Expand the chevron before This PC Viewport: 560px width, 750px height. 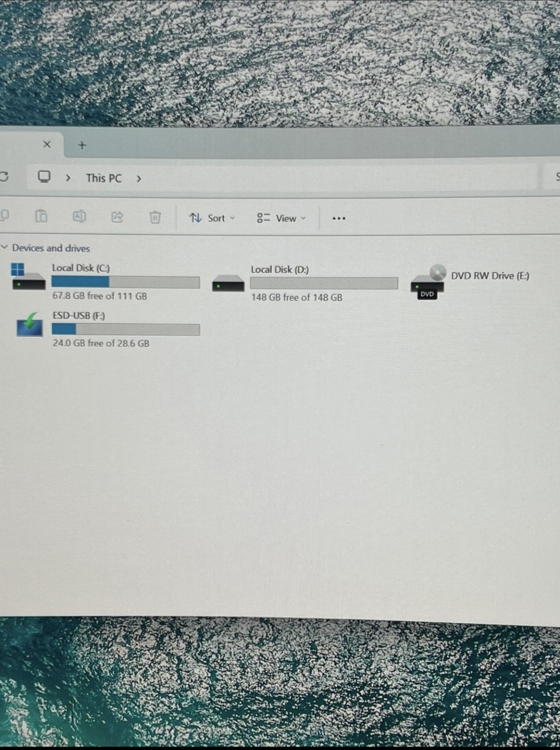click(68, 178)
